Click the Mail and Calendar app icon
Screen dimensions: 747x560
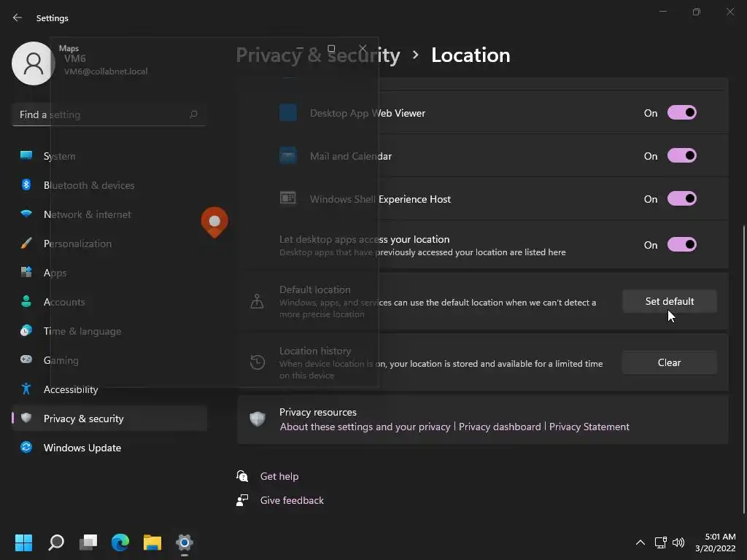click(x=287, y=156)
